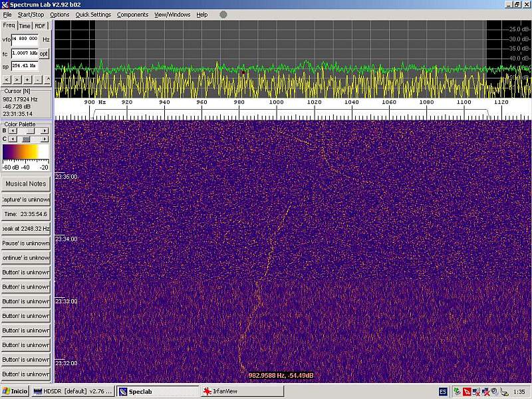Switch to the HDSDR taskbar window

tap(73, 392)
